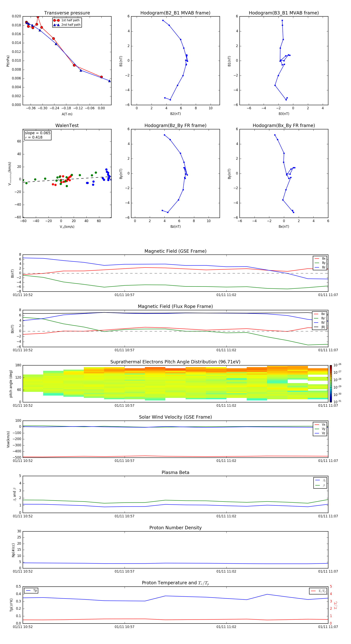Click the 'By' legend entry in GSE plot
Image resolution: width=351 pixels, height=644 pixels.
[x=320, y=263]
